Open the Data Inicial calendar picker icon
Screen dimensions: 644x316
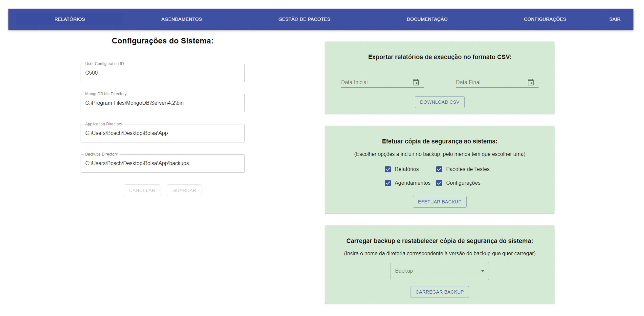tap(416, 82)
